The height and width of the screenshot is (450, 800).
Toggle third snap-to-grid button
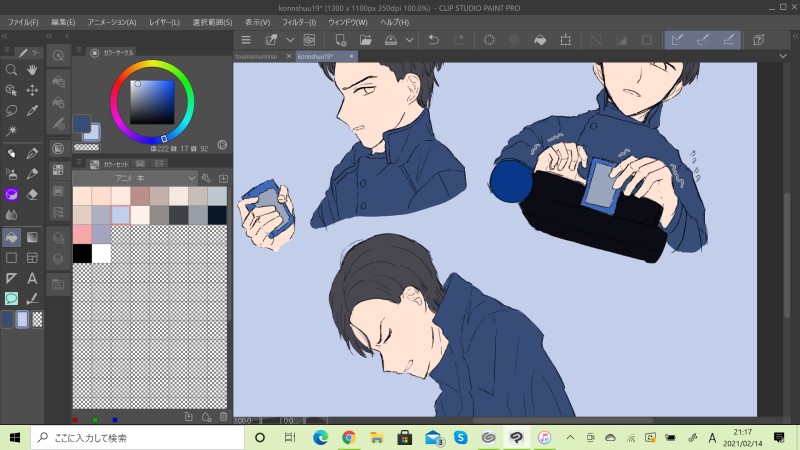click(729, 40)
